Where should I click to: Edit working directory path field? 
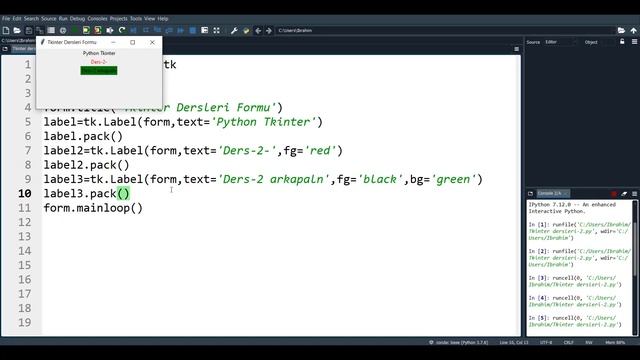coord(445,31)
